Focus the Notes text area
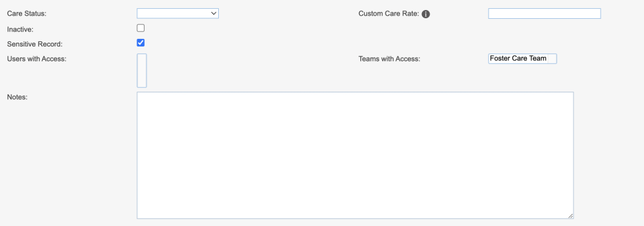Image resolution: width=644 pixels, height=226 pixels. tap(355, 156)
